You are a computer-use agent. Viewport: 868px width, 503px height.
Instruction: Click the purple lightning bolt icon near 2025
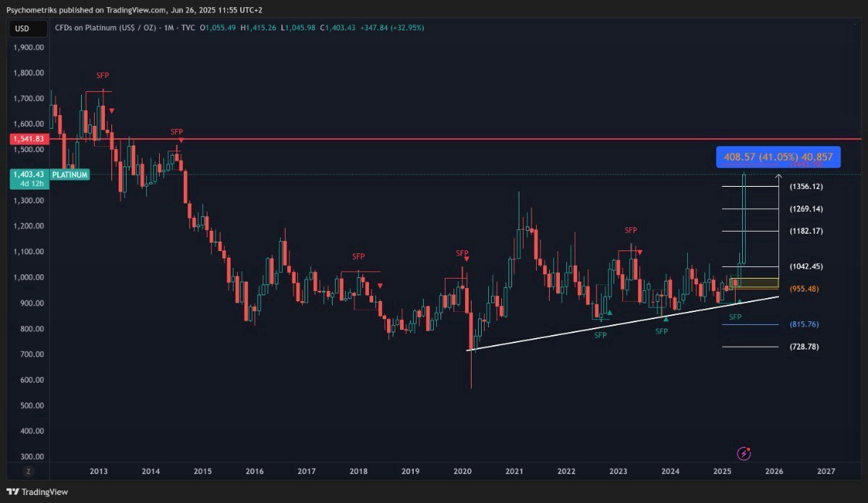tap(744, 454)
